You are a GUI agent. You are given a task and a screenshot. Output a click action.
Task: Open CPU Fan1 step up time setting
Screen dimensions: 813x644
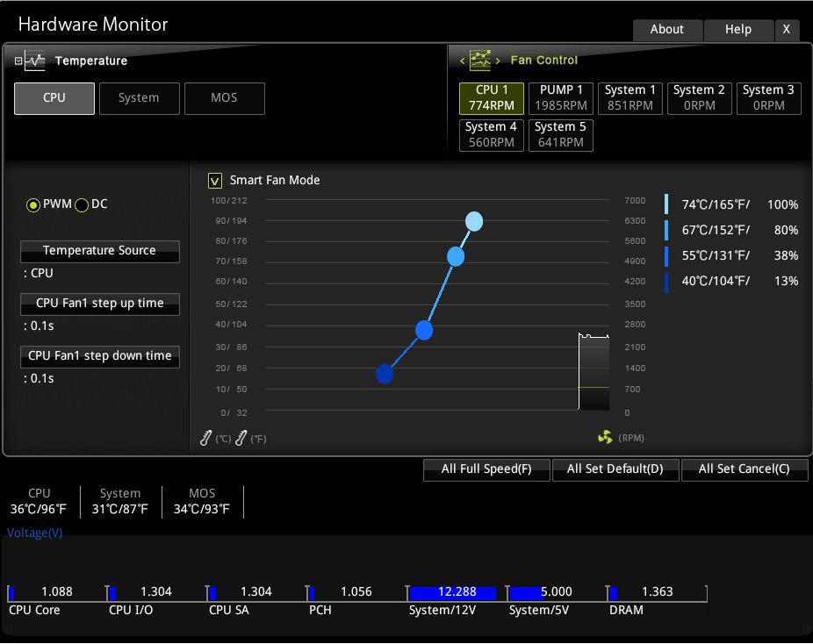[x=99, y=304]
